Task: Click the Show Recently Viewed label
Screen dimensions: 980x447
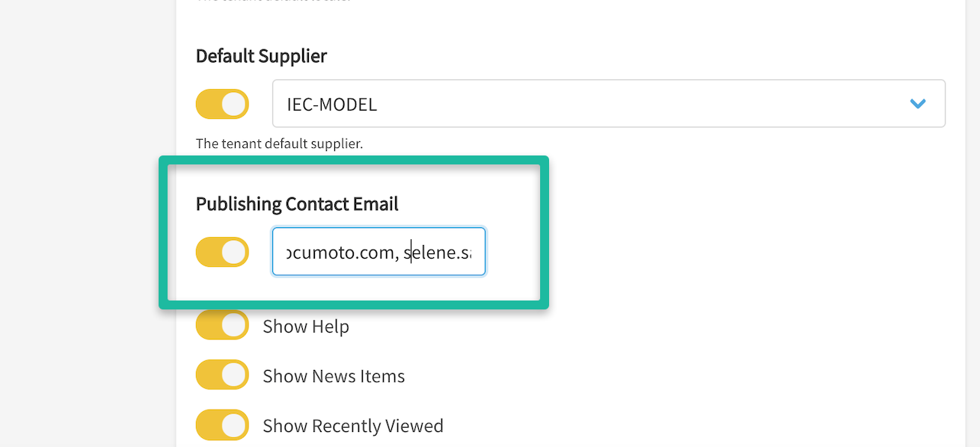Action: point(353,426)
